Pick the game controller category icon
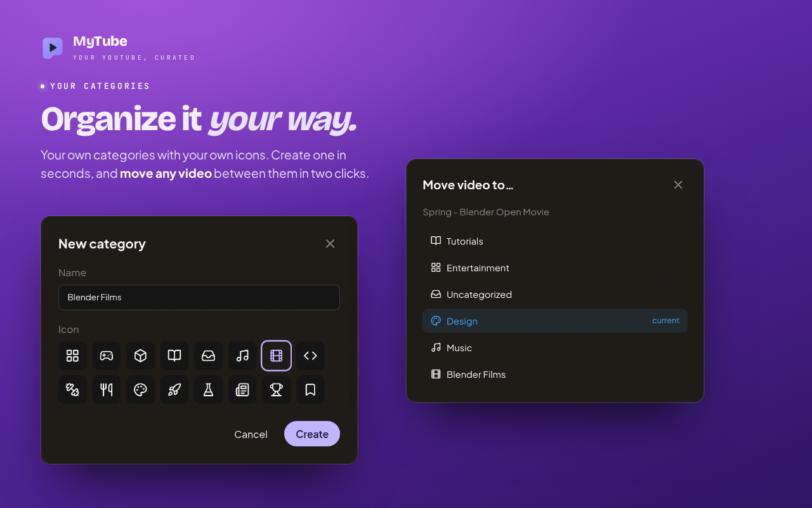Viewport: 812px width, 508px height. click(107, 356)
